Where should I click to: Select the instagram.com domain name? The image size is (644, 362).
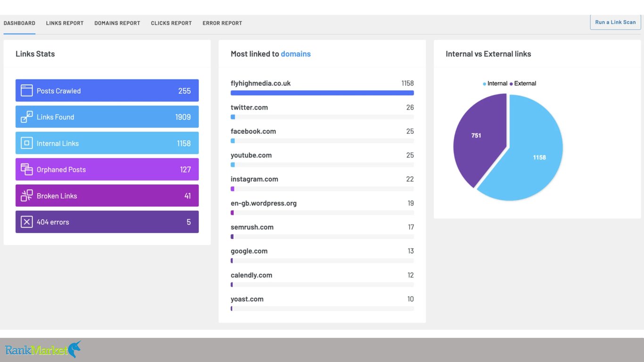click(x=255, y=179)
